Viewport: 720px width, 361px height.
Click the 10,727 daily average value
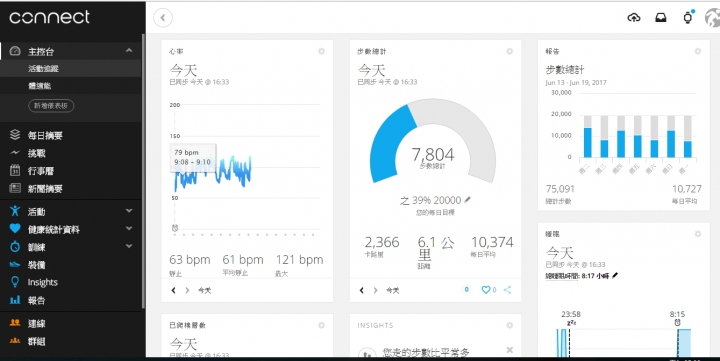[686, 189]
